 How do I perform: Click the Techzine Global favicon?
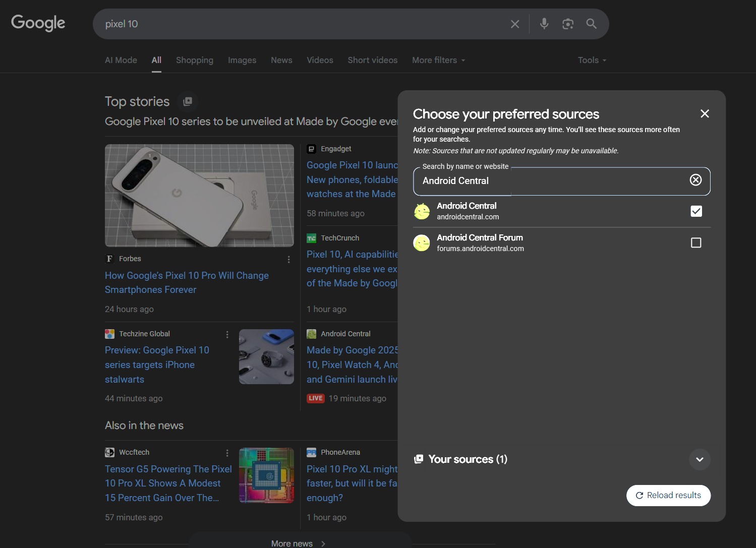[x=109, y=334]
